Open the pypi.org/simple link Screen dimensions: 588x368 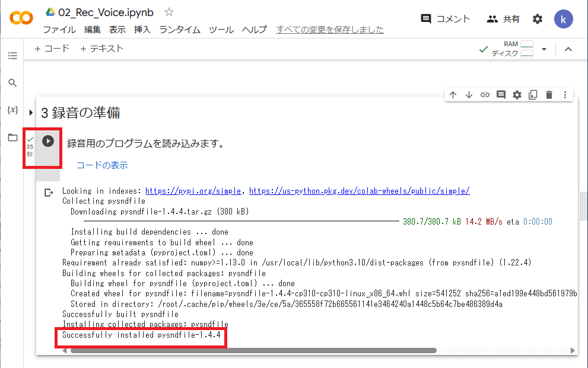[193, 191]
